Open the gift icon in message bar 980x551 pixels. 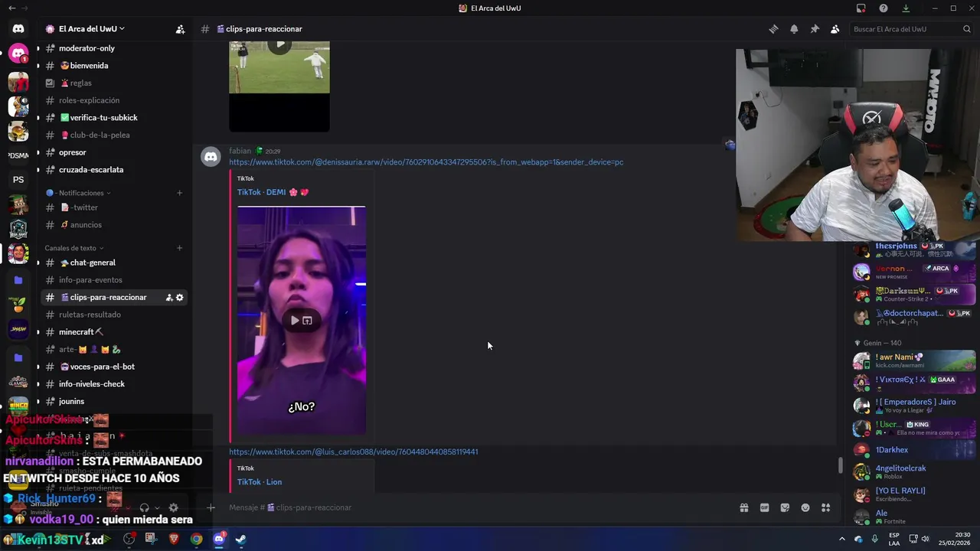click(x=743, y=507)
